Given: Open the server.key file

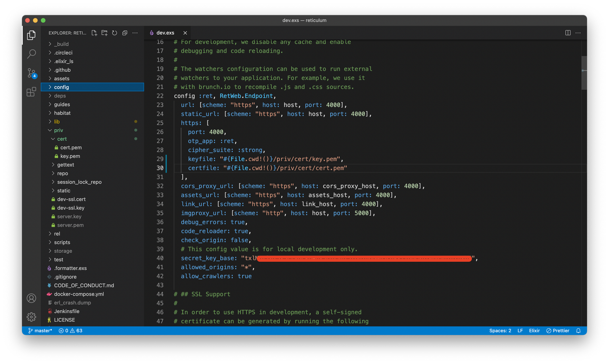Looking at the screenshot, I should tap(92, 216).
